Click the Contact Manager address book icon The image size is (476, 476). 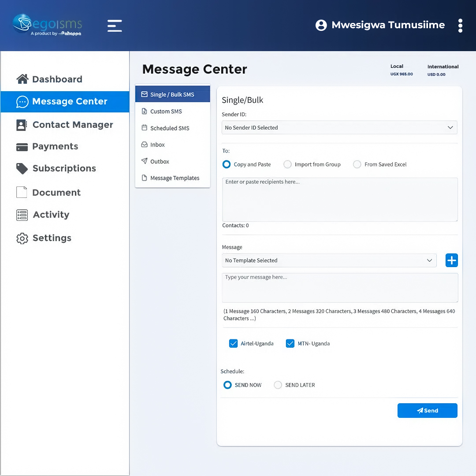tap(22, 125)
